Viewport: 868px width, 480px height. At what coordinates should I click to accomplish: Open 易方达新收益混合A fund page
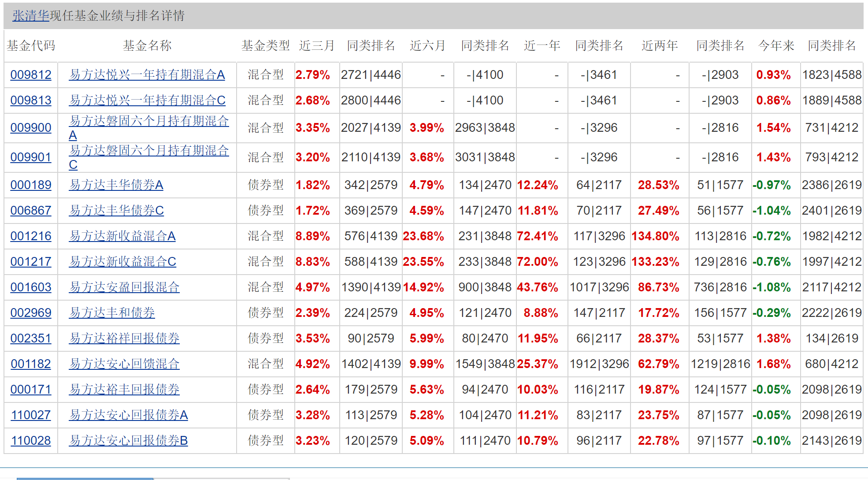coord(122,236)
